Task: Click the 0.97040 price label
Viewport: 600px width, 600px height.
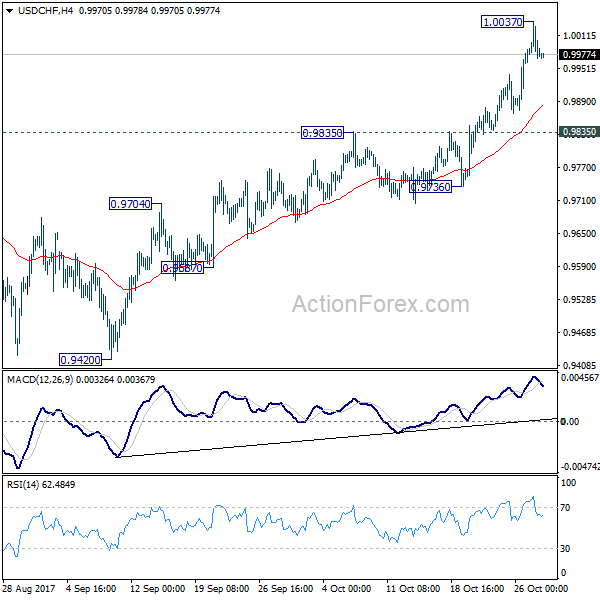Action: click(x=130, y=204)
